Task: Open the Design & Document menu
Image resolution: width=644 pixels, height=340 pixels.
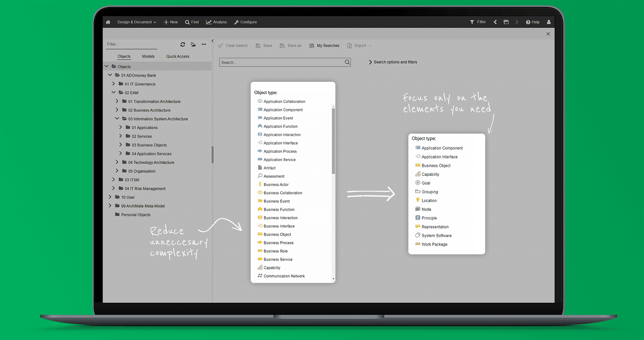Action: (135, 22)
